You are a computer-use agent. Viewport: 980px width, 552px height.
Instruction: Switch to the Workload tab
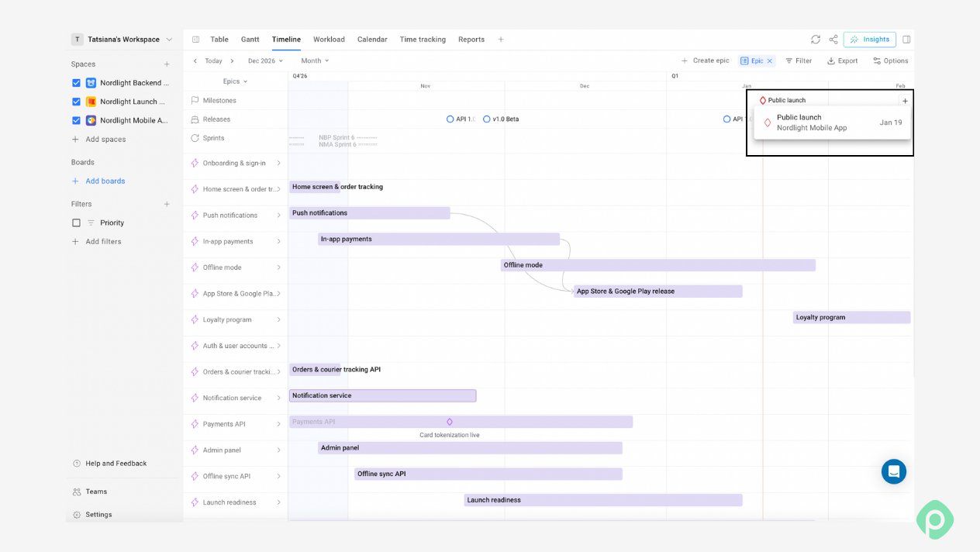(329, 40)
